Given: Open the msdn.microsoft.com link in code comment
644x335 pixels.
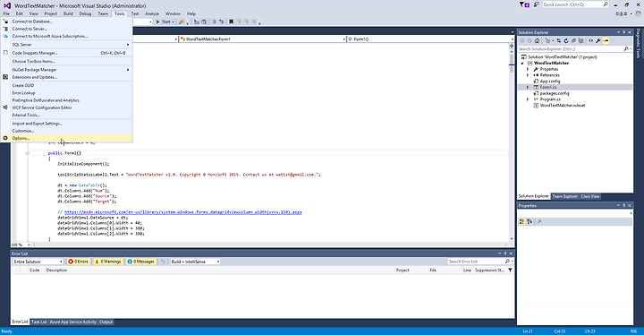Looking at the screenshot, I should pos(183,212).
